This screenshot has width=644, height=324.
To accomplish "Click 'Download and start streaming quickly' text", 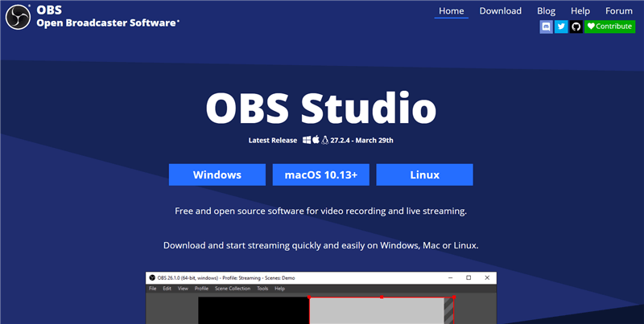I will [x=320, y=246].
